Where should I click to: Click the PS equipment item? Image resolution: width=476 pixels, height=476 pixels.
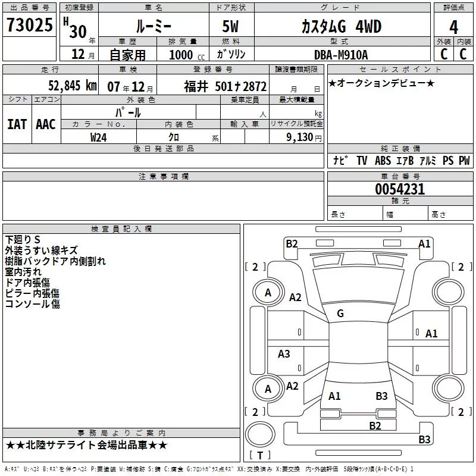pyautogui.click(x=448, y=160)
